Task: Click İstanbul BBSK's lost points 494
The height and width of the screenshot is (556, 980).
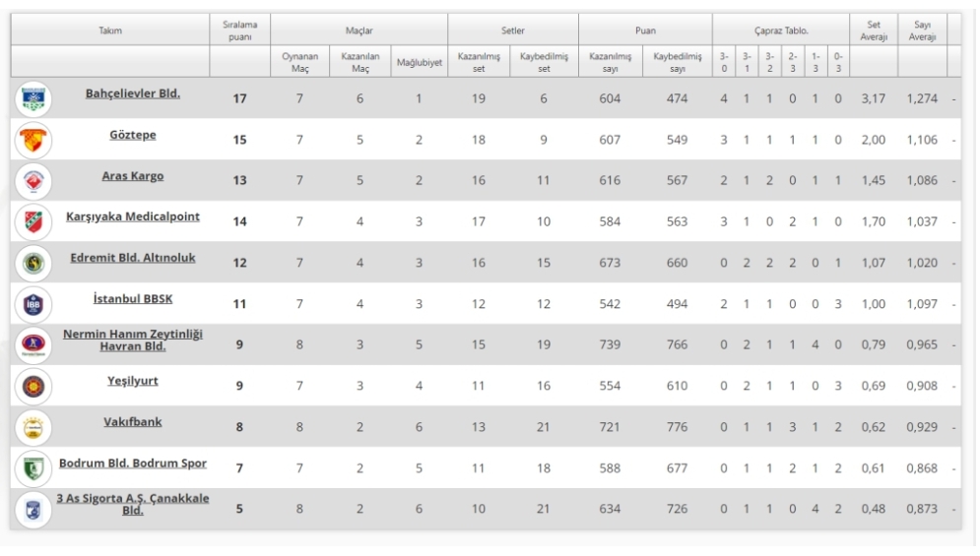Action: point(677,304)
